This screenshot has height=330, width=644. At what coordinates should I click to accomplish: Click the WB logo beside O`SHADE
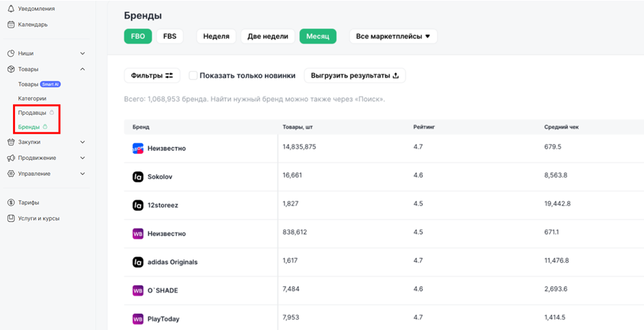[x=138, y=290]
